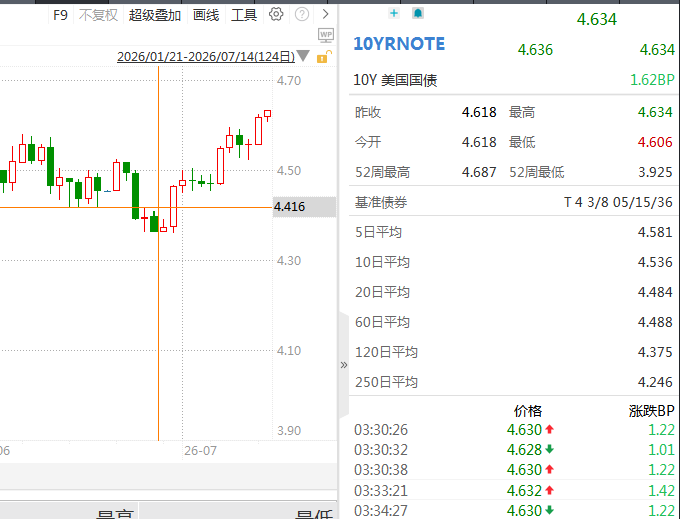Open the F9 menu item
Screen dimensions: 680x519
point(60,15)
